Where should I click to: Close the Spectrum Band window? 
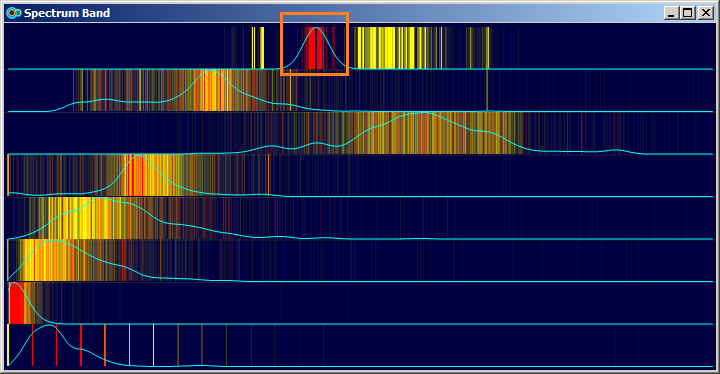tap(705, 13)
